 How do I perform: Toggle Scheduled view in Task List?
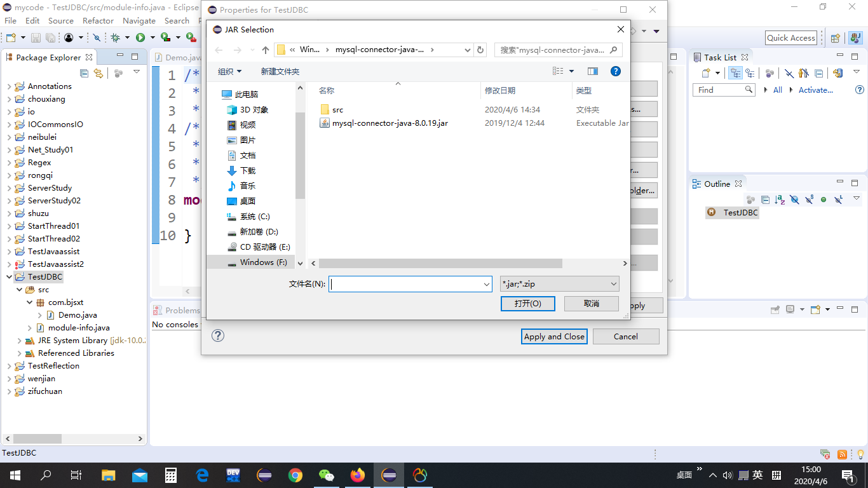pyautogui.click(x=750, y=73)
